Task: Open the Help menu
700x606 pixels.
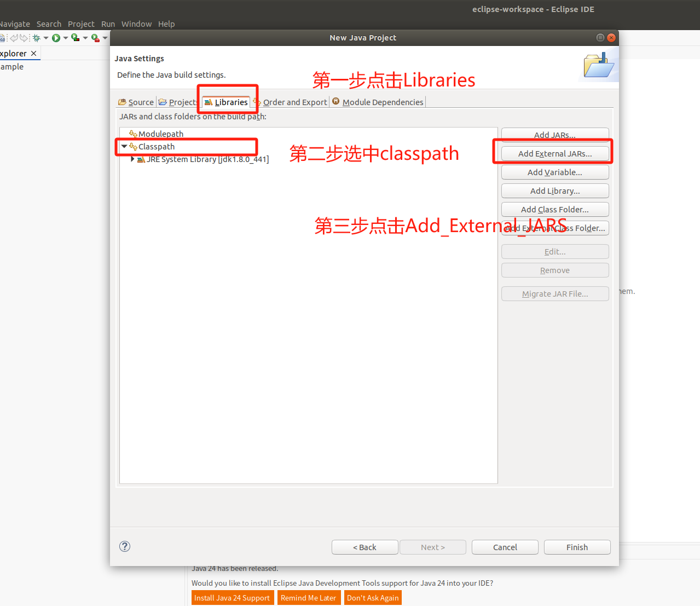Action: pos(166,24)
